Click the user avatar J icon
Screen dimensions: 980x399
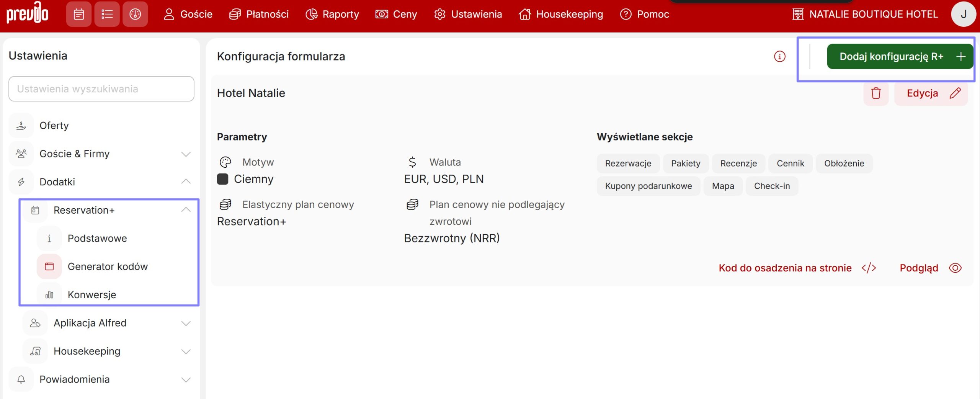[x=963, y=14]
